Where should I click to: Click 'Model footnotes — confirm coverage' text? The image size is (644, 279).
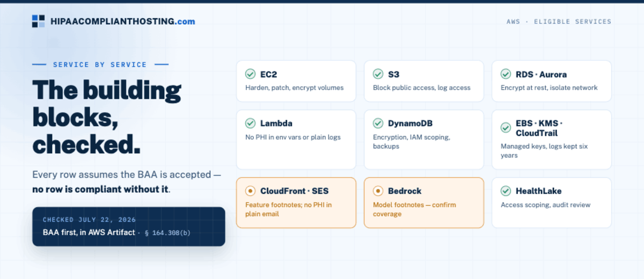414,209
